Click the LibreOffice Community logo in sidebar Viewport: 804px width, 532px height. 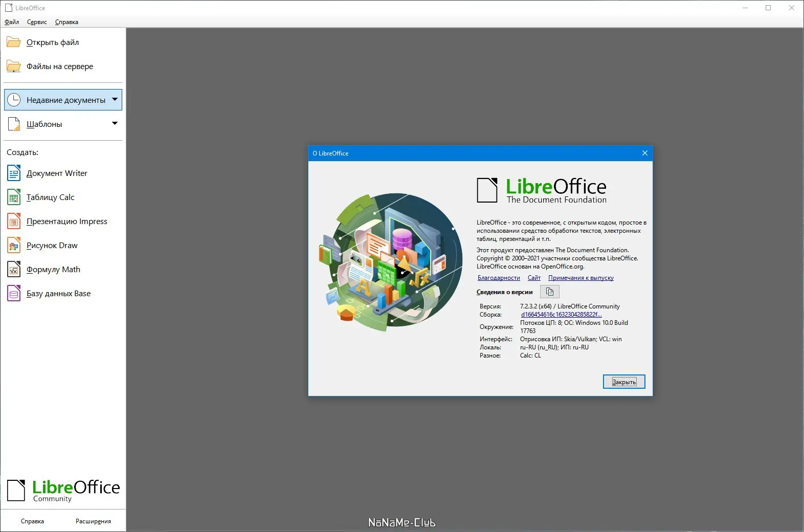63,491
